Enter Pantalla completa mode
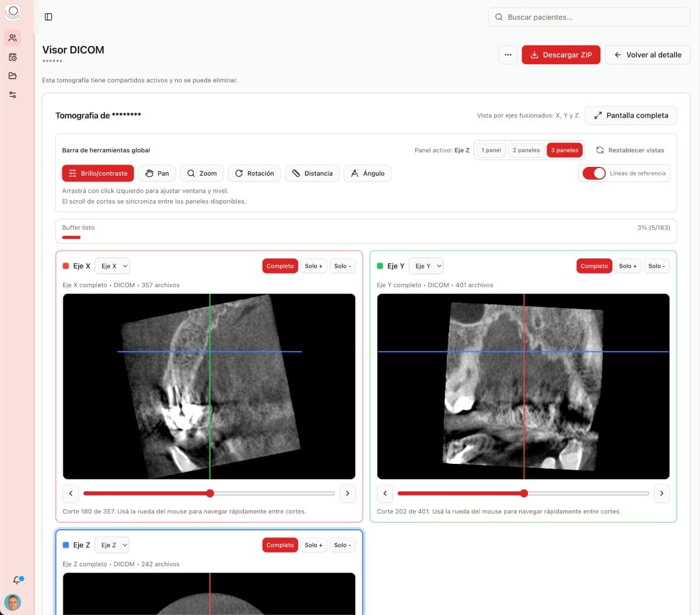 [x=631, y=115]
